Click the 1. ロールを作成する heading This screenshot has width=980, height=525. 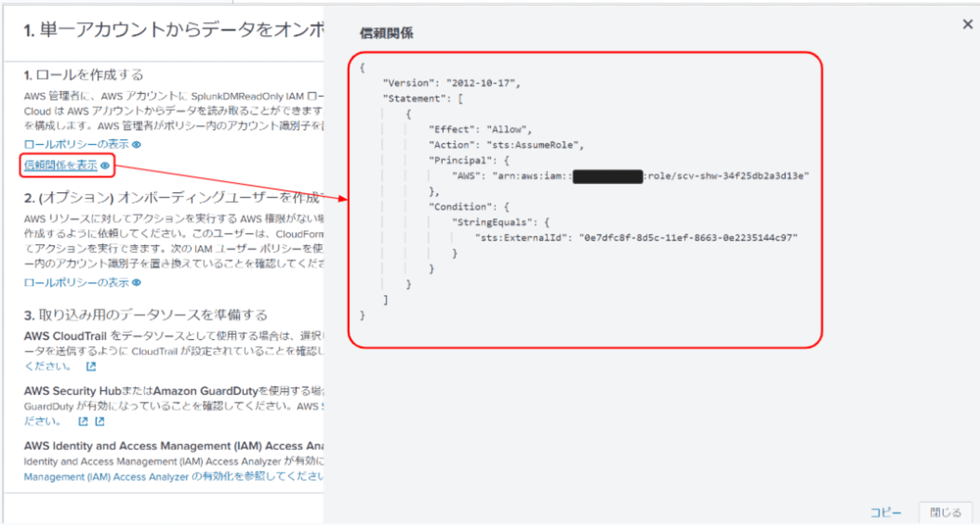coord(84,75)
